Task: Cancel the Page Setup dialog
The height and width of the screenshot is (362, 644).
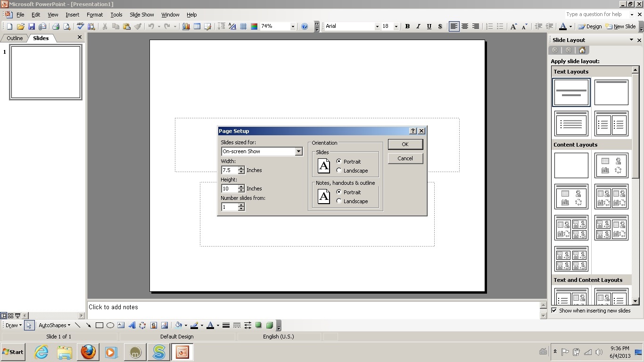Action: pos(405,158)
